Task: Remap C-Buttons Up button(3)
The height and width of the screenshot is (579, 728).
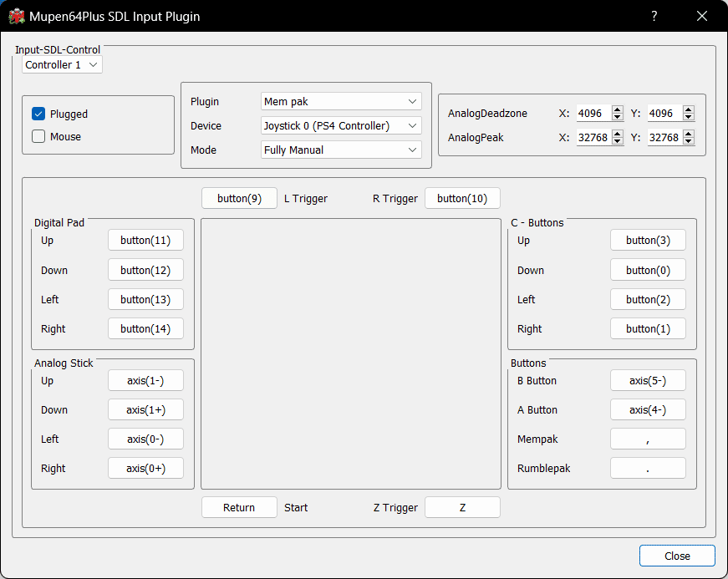Action: [x=648, y=241]
